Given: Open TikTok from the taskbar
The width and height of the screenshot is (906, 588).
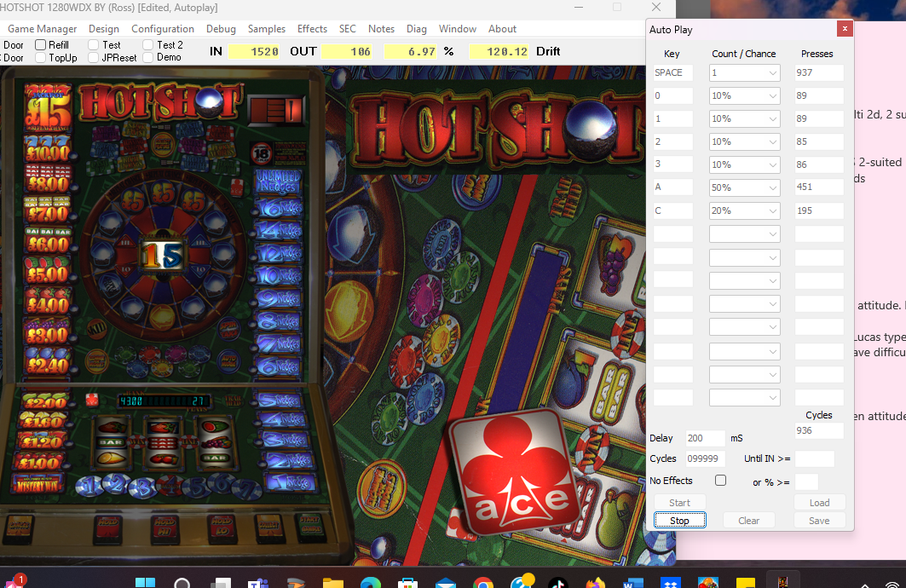Looking at the screenshot, I should [x=558, y=582].
